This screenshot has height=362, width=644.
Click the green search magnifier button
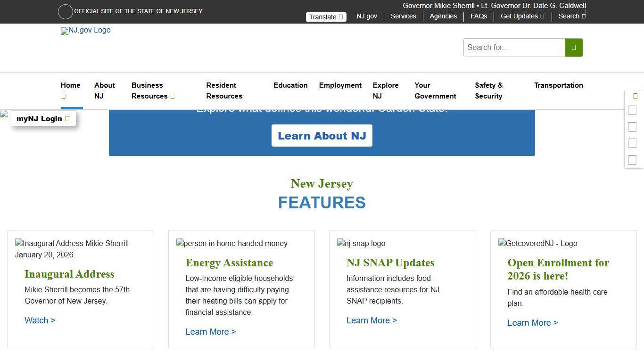point(573,47)
